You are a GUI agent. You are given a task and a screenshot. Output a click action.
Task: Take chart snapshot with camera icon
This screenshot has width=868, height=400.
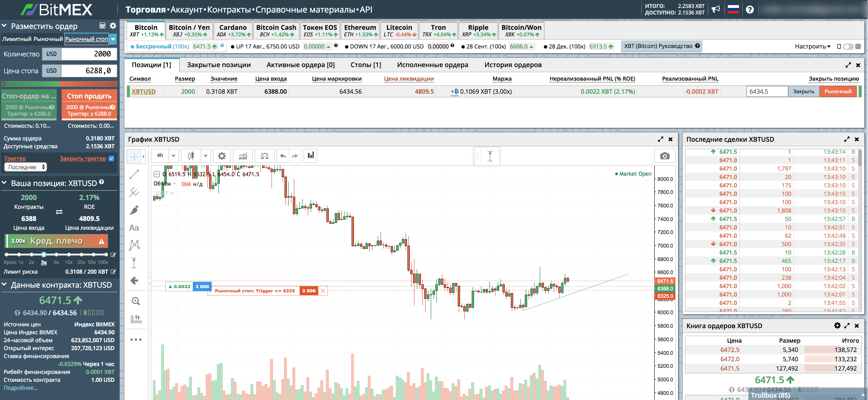pyautogui.click(x=665, y=156)
